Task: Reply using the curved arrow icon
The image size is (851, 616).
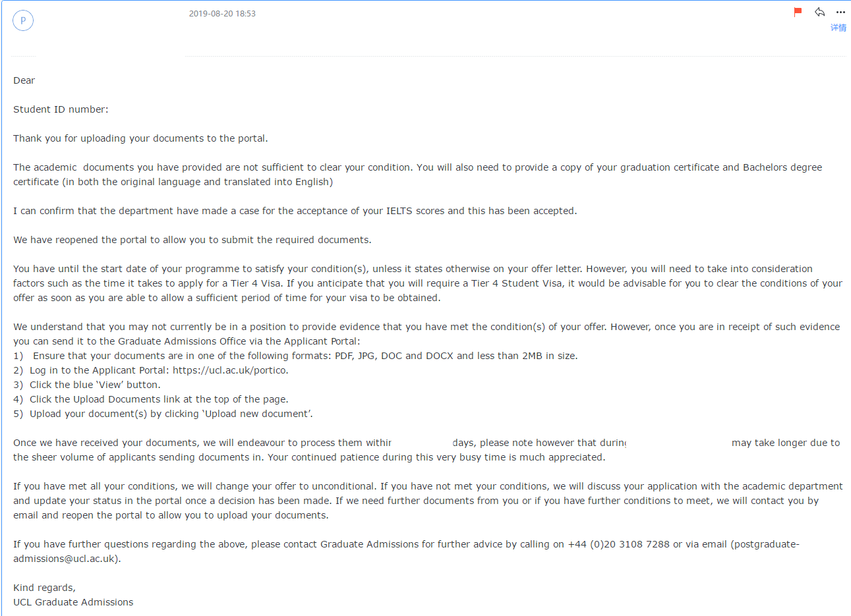Action: point(819,12)
